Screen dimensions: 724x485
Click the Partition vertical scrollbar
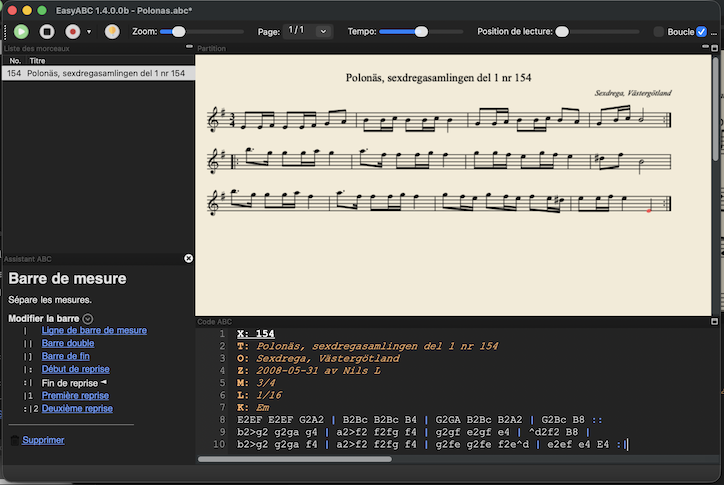[715, 110]
